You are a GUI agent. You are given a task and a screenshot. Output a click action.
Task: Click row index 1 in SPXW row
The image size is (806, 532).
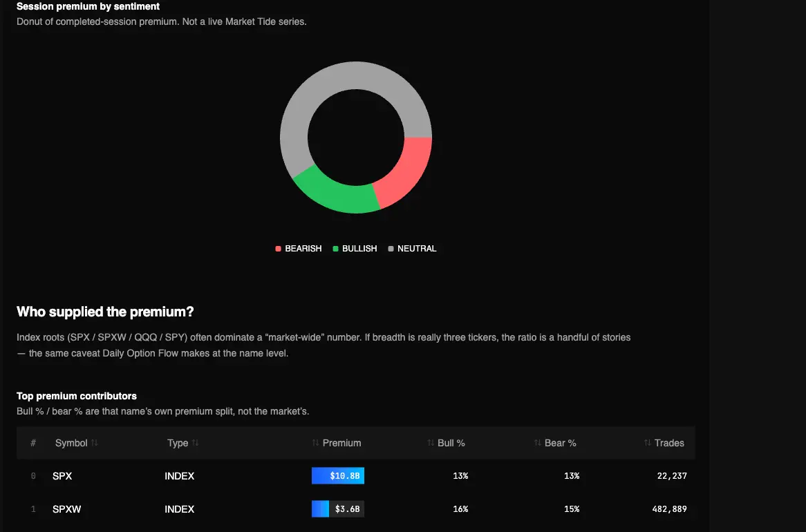(33, 509)
